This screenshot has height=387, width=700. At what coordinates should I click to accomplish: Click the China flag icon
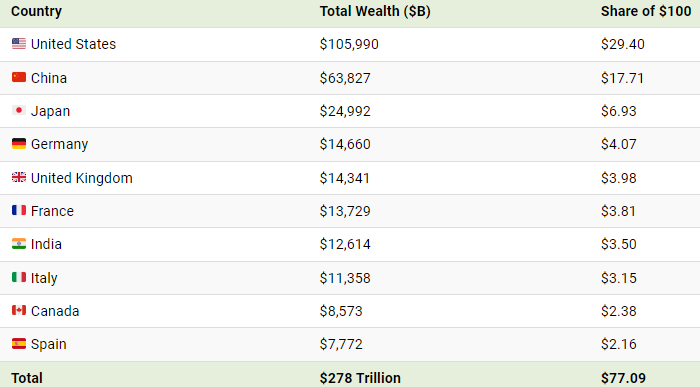pos(19,77)
